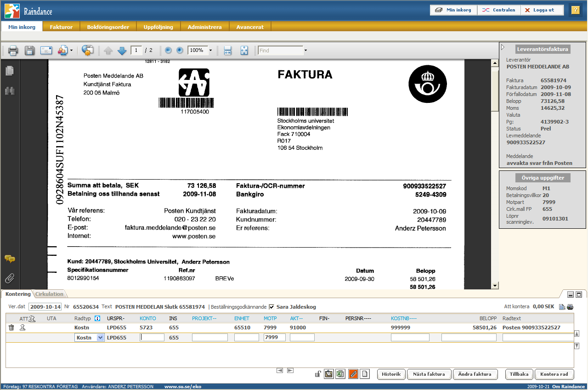Click the padlock unlock icon
This screenshot has height=390, width=588.
pos(317,374)
